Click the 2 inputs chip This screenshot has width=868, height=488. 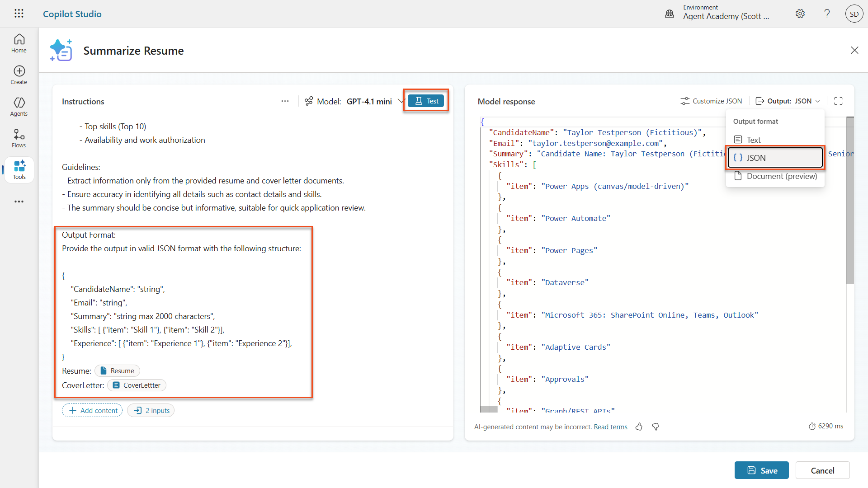(151, 410)
